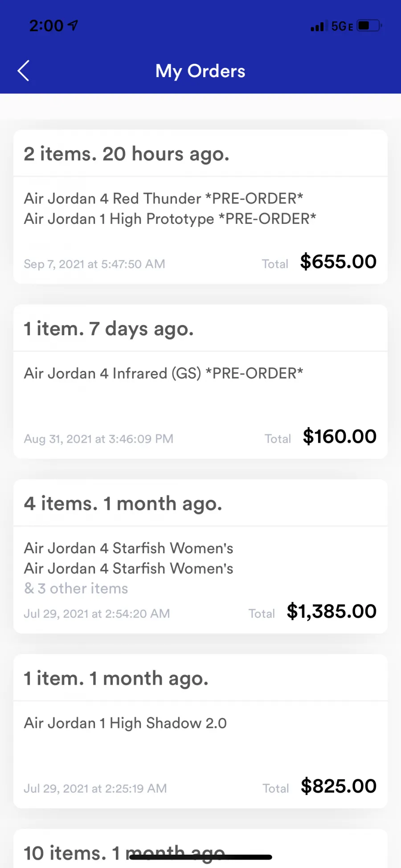Select Air Jordan 4 Infrared (GS) item
Image resolution: width=401 pixels, height=868 pixels.
click(x=163, y=373)
